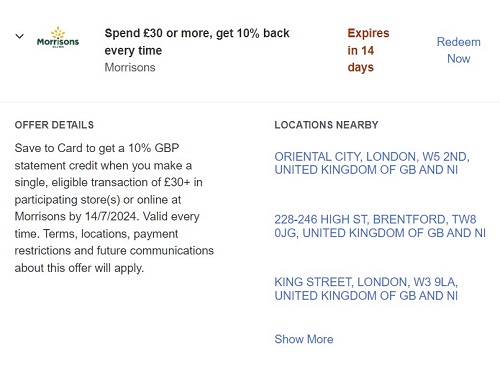Click the Morrisons logo
Screen dimensions: 500x365
pyautogui.click(x=58, y=37)
